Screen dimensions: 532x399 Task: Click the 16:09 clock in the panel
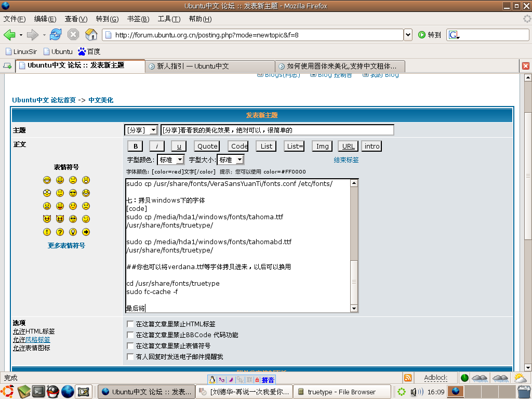(436, 392)
